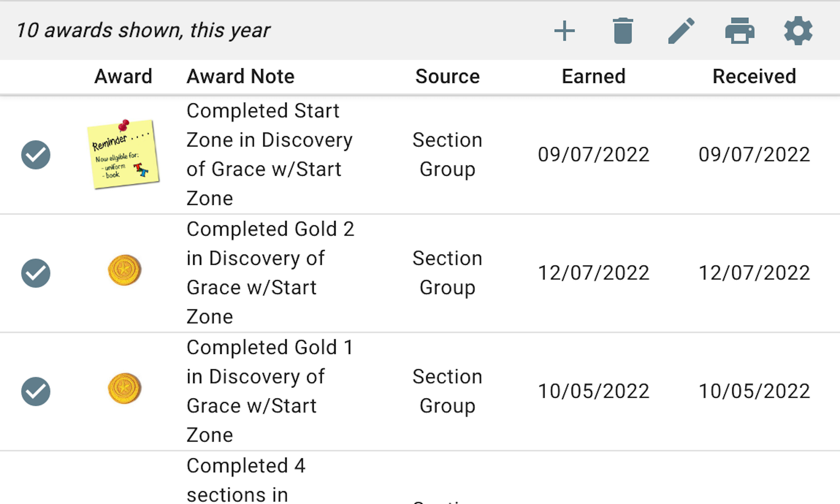Sort awards by Earned date header

coord(593,76)
